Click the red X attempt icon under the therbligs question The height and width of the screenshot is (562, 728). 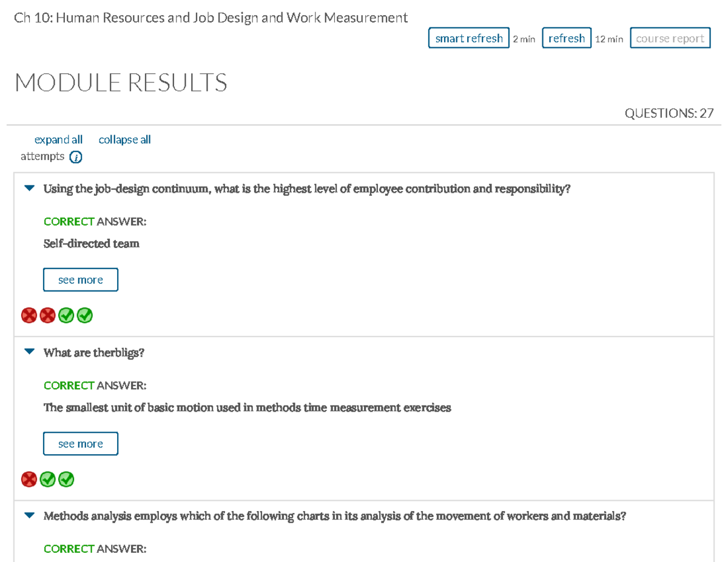29,479
